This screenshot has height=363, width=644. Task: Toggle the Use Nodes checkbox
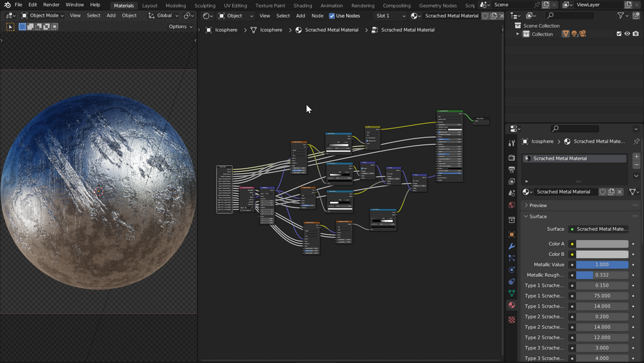[x=332, y=16]
